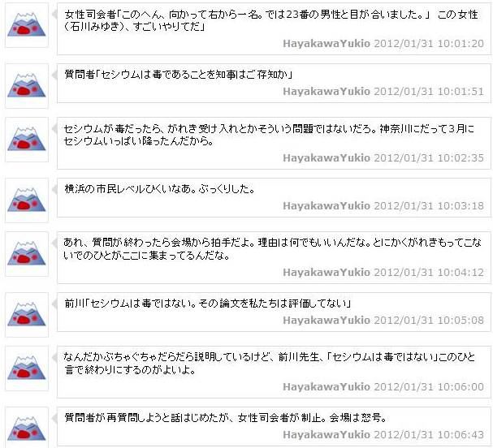The image size is (493, 448).
Task: Open HayakawaYukio username on 10:01:20 tweet
Action: coord(327,43)
